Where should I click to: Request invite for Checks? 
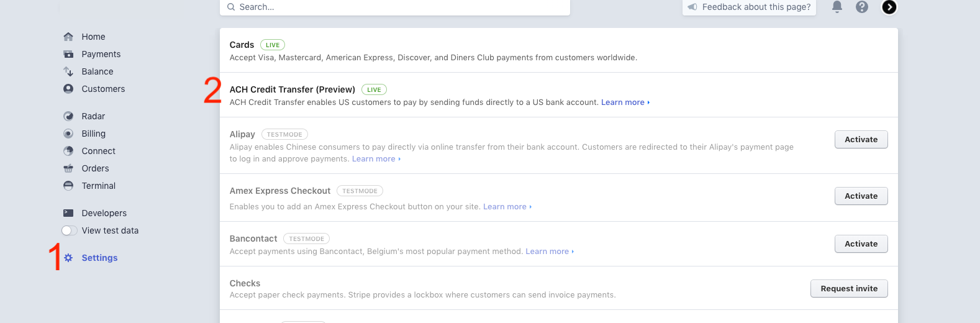click(x=849, y=289)
